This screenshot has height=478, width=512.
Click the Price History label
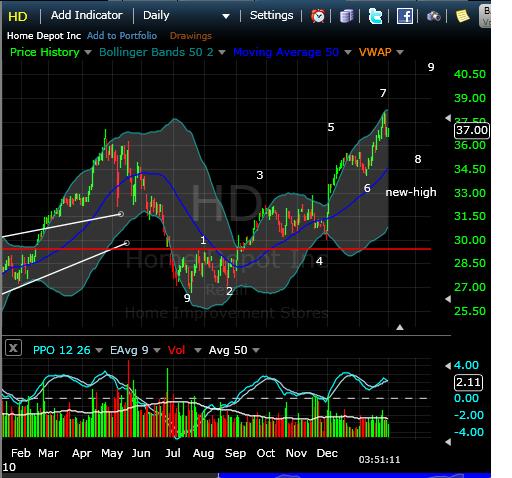[x=45, y=52]
